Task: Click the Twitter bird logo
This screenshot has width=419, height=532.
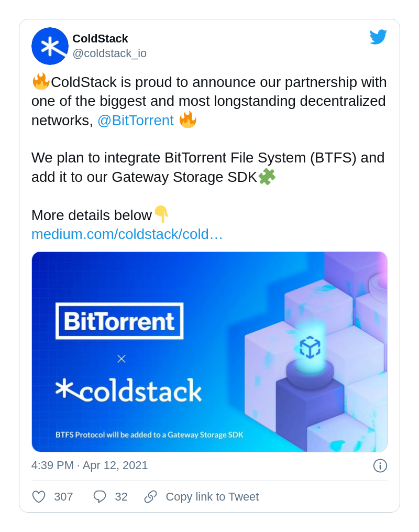Action: click(x=379, y=37)
